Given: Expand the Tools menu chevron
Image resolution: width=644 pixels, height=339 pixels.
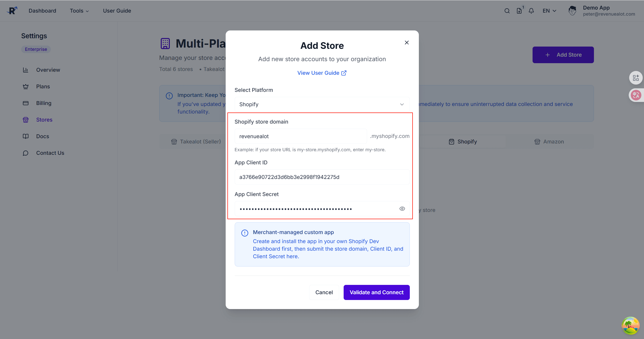Looking at the screenshot, I should tap(87, 11).
